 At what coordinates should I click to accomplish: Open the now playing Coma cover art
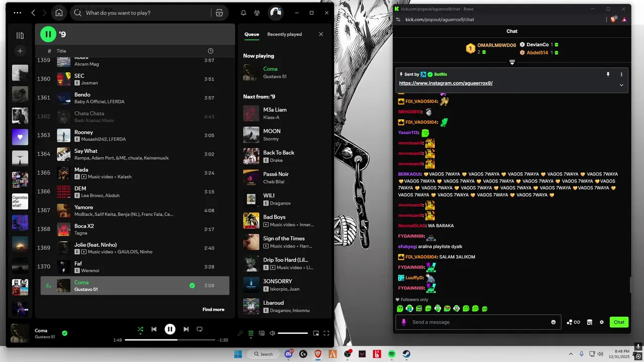tap(20, 333)
